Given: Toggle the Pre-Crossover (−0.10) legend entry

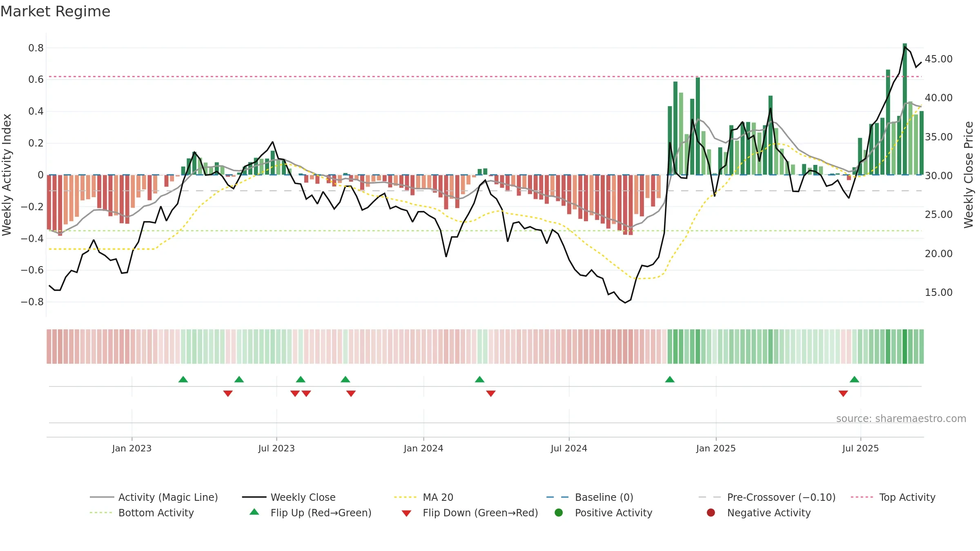Looking at the screenshot, I should pyautogui.click(x=767, y=497).
